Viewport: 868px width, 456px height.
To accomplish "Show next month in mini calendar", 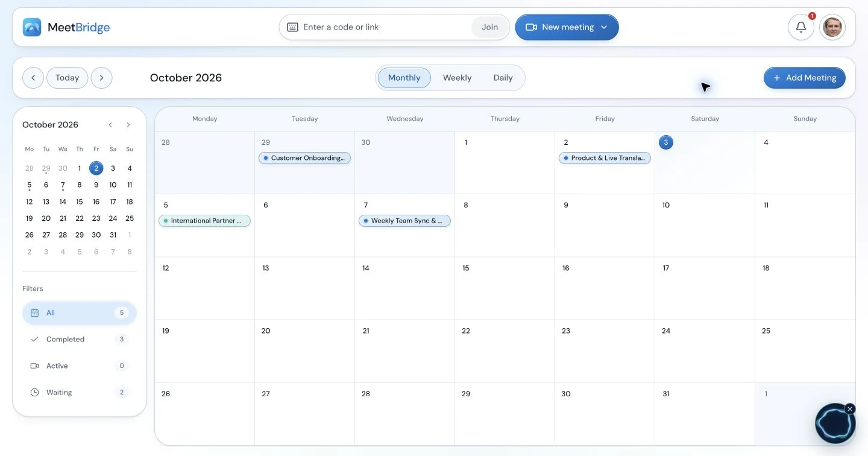I will [x=128, y=125].
